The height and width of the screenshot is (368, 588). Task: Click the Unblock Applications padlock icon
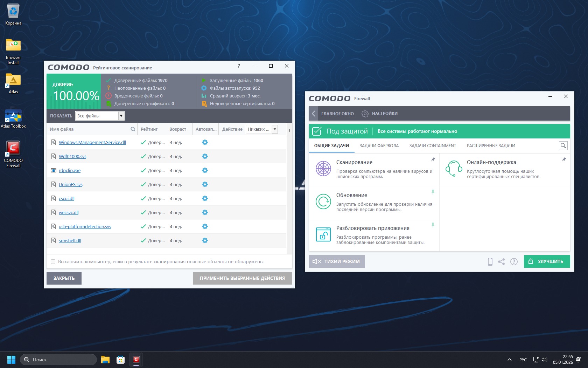(x=323, y=234)
